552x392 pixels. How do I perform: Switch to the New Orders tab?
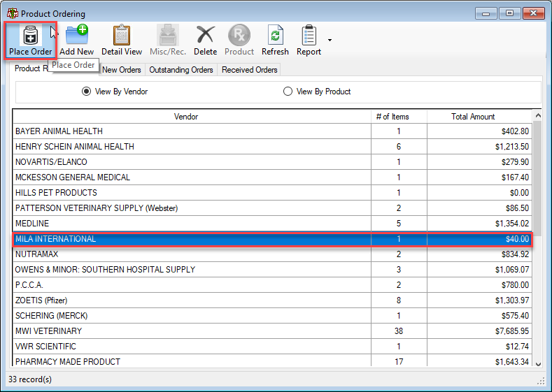(122, 70)
